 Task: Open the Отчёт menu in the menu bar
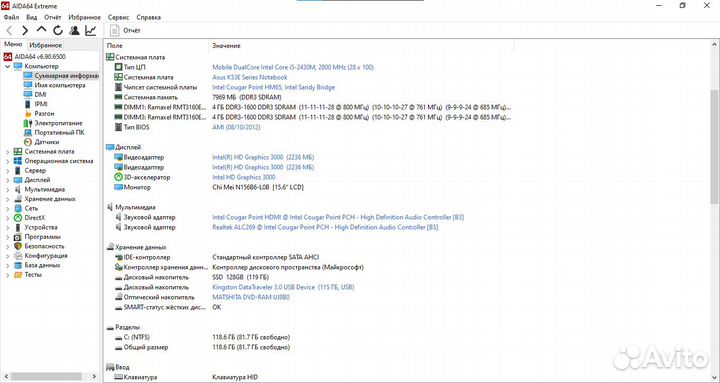53,17
